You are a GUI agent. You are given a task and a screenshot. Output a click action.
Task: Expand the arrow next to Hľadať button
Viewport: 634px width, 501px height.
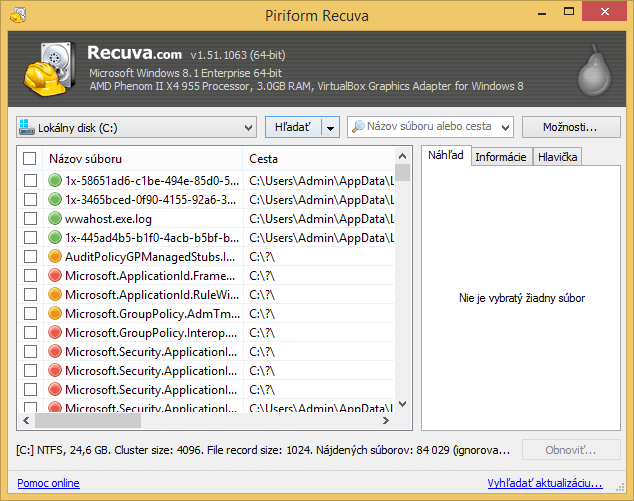pyautogui.click(x=330, y=127)
